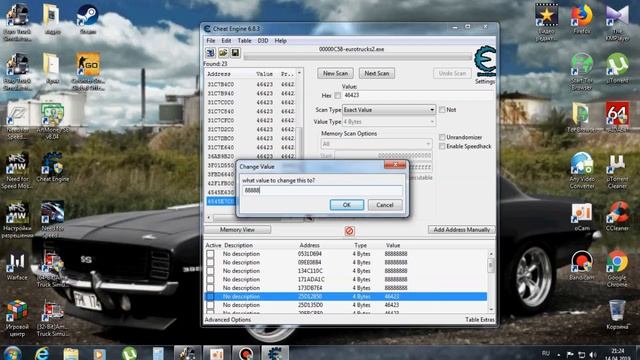This screenshot has width=640, height=360.
Task: Click the red no-entry clear list icon
Action: [x=349, y=231]
